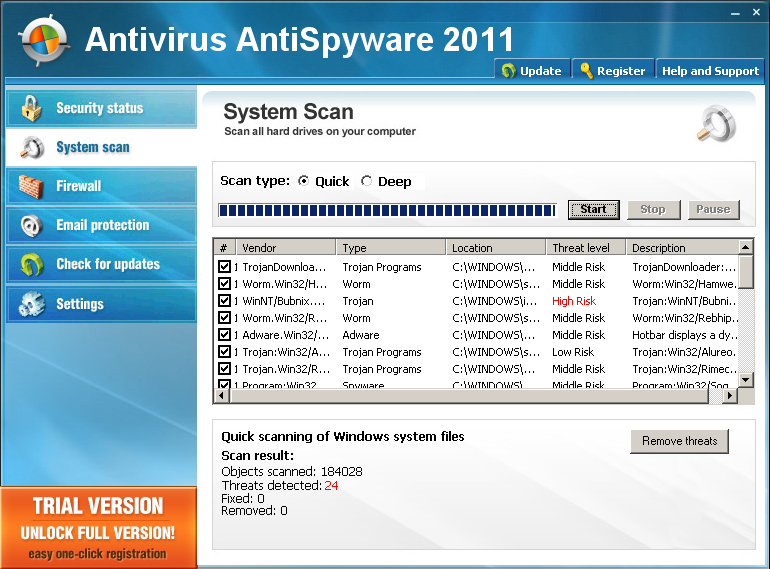The height and width of the screenshot is (569, 770).
Task: Click the brick wall Firewall icon
Action: pyautogui.click(x=31, y=187)
